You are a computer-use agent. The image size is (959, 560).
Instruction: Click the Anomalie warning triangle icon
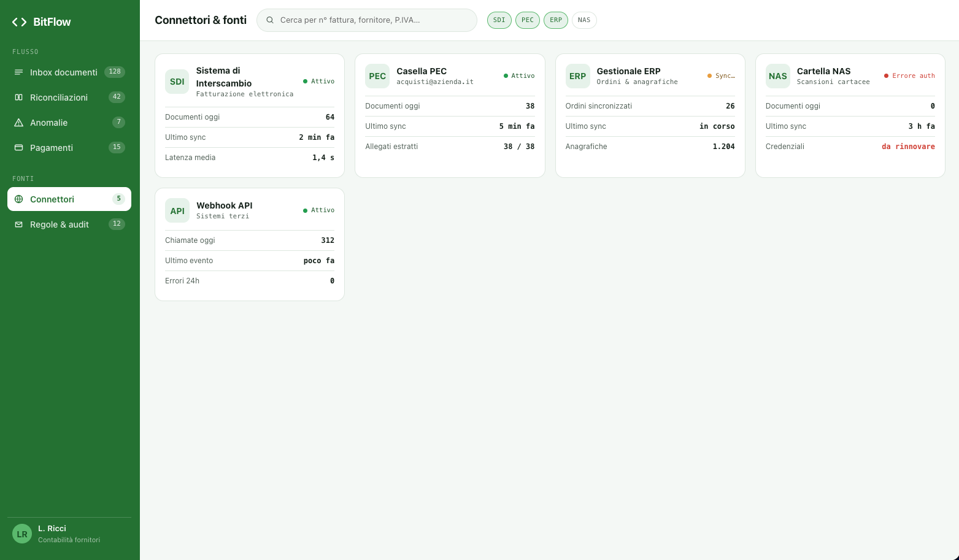[18, 123]
